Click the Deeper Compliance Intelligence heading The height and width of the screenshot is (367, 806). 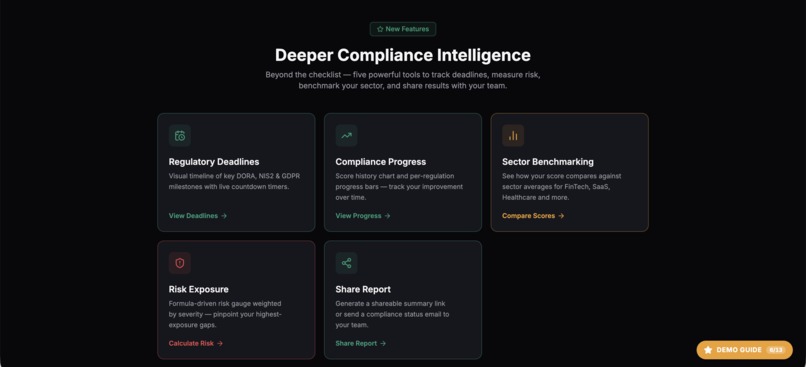point(403,55)
